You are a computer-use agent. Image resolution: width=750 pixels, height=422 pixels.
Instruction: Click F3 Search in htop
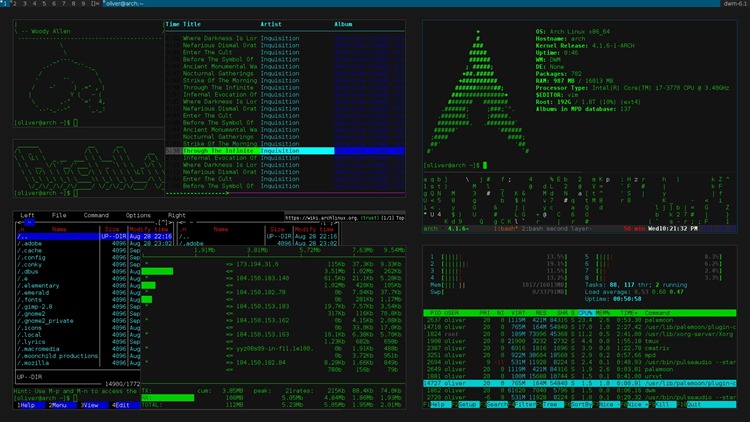(x=495, y=404)
